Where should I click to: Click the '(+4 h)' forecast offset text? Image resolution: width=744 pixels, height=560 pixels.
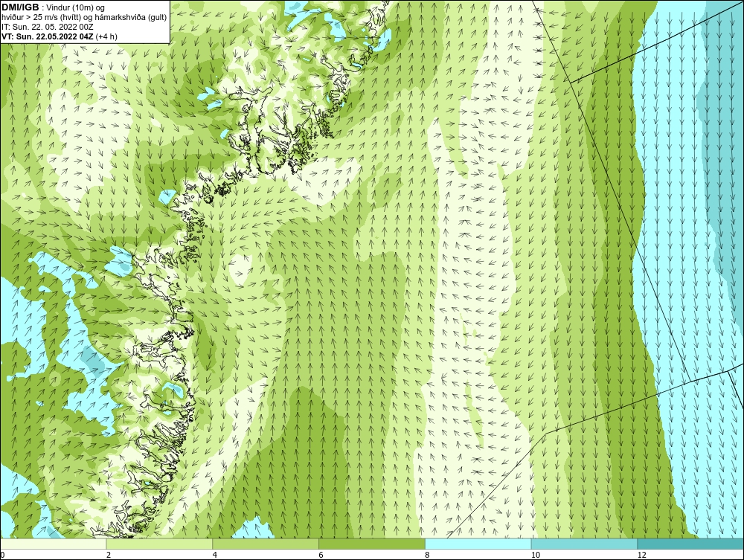coord(106,36)
